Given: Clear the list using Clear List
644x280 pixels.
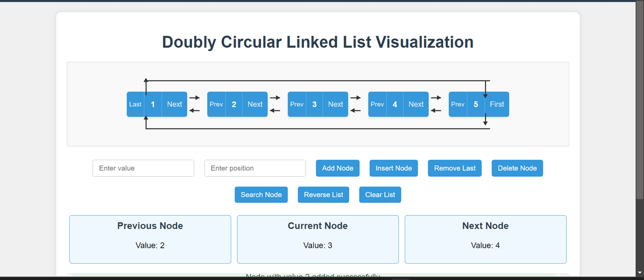Looking at the screenshot, I should (380, 195).
